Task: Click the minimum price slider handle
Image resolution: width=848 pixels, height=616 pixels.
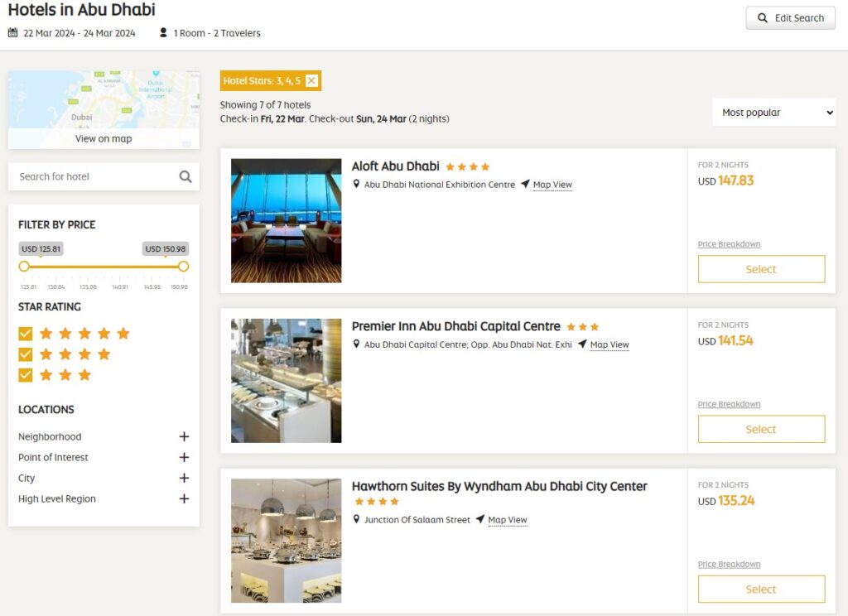Action: 25,267
